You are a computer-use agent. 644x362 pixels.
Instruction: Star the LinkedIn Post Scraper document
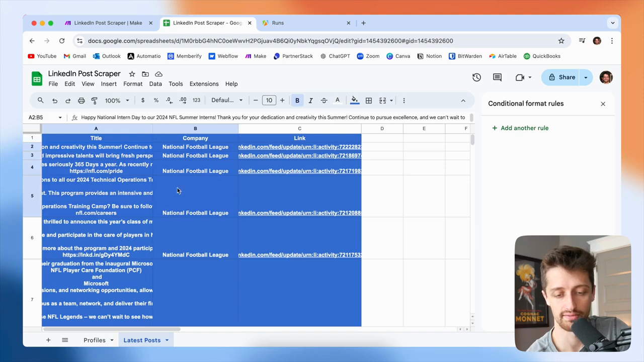132,74
